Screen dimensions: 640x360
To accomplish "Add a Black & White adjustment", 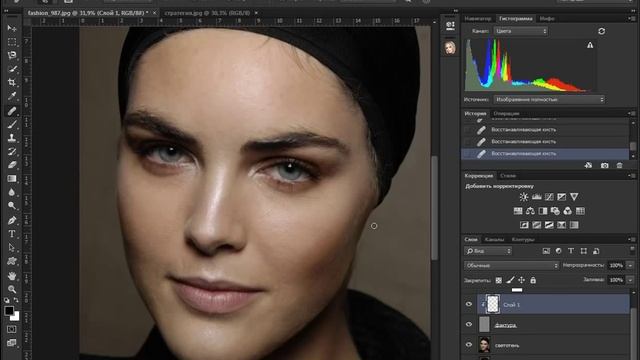I will tap(543, 211).
